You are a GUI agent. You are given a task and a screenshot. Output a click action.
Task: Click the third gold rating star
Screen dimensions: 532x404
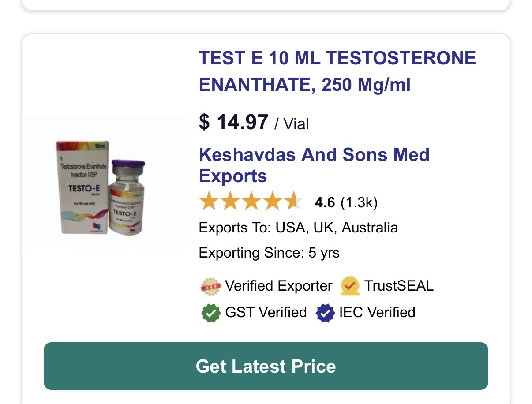point(251,202)
